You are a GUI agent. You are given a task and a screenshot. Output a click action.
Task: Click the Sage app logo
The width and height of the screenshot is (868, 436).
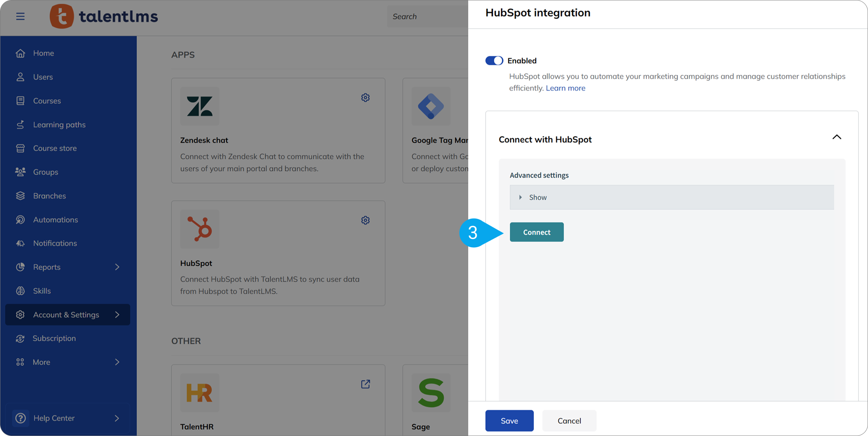[431, 393]
